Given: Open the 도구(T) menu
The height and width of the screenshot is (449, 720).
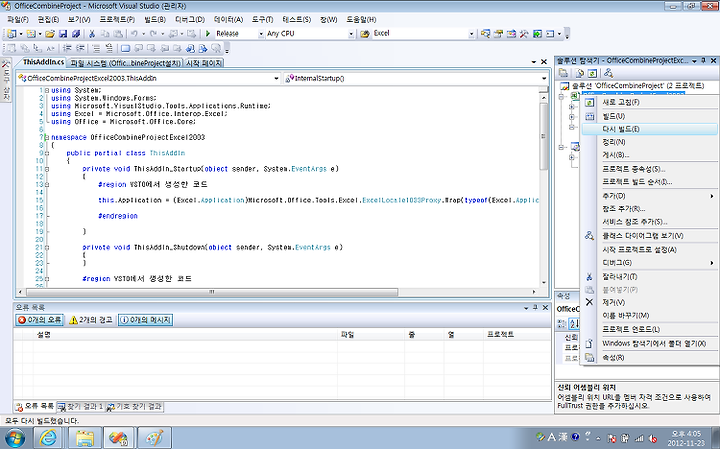Looking at the screenshot, I should tap(262, 20).
